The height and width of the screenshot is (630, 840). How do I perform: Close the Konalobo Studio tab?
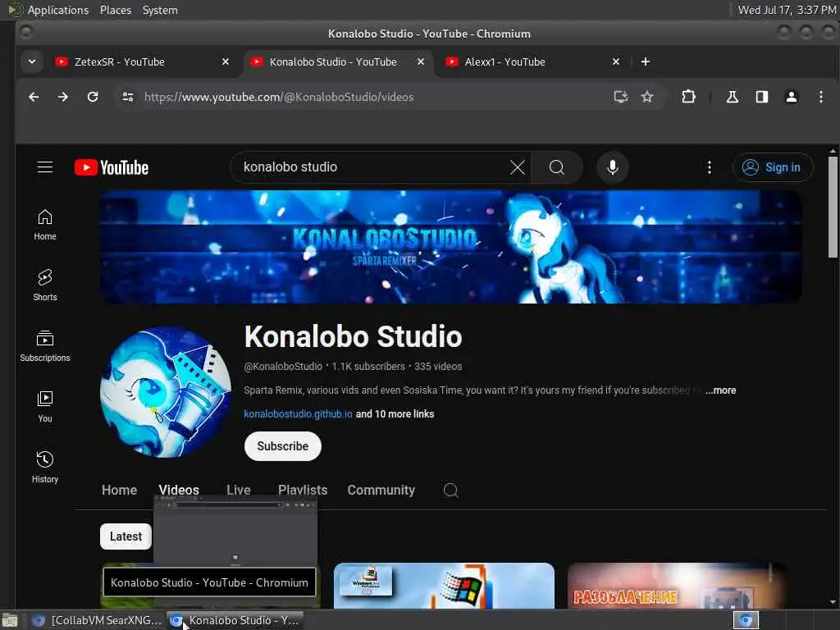coord(421,62)
